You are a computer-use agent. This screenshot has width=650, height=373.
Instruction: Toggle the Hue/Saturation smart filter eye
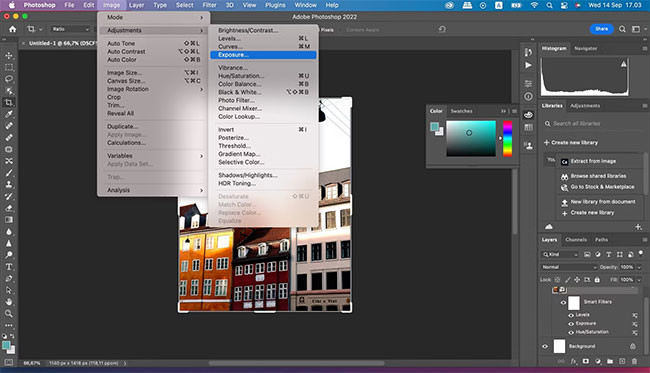(571, 332)
